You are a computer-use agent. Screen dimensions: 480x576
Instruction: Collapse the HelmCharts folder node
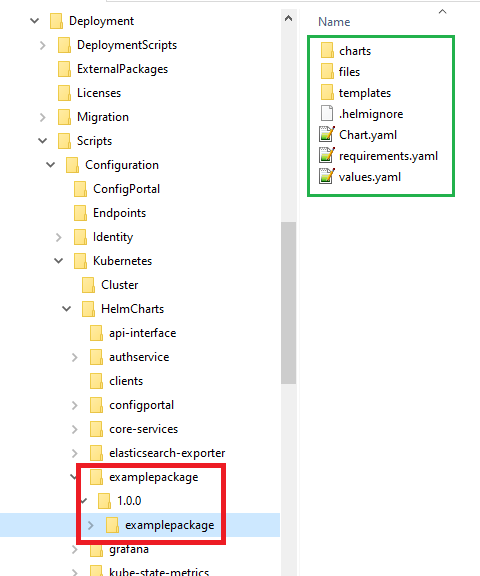66,309
